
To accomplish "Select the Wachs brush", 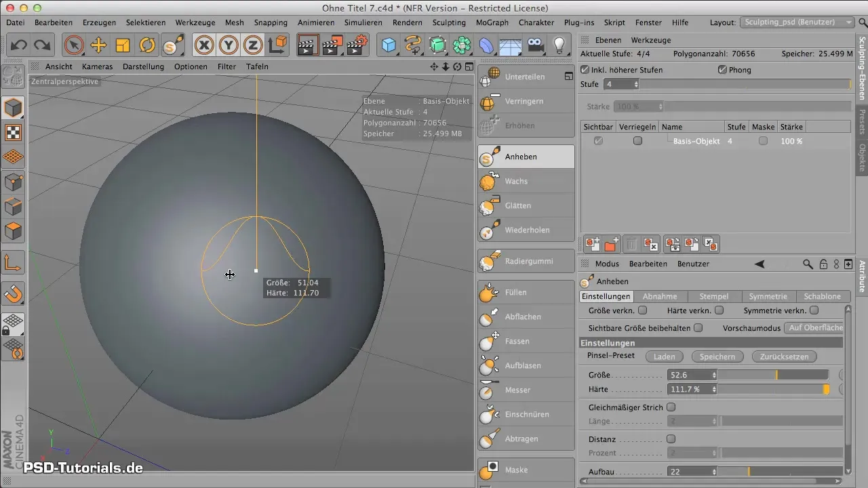I will 526,181.
